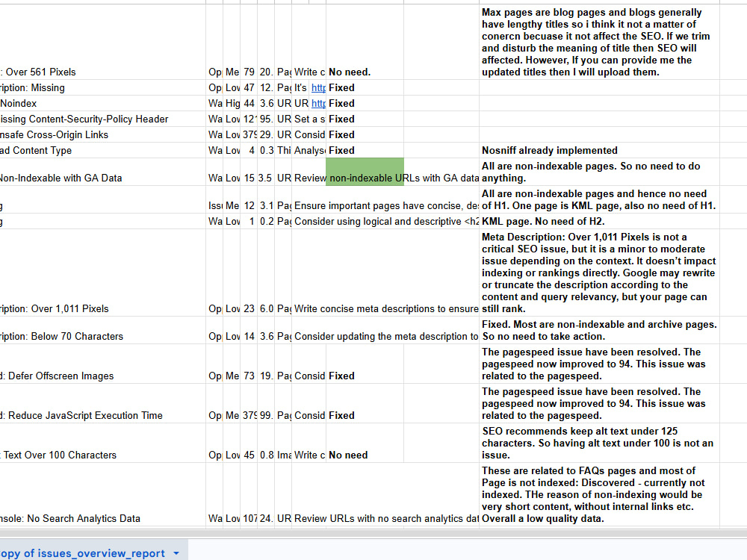
Task: Select 'Fixed' in Unsafe Cross-Origin Links row
Action: [x=365, y=134]
